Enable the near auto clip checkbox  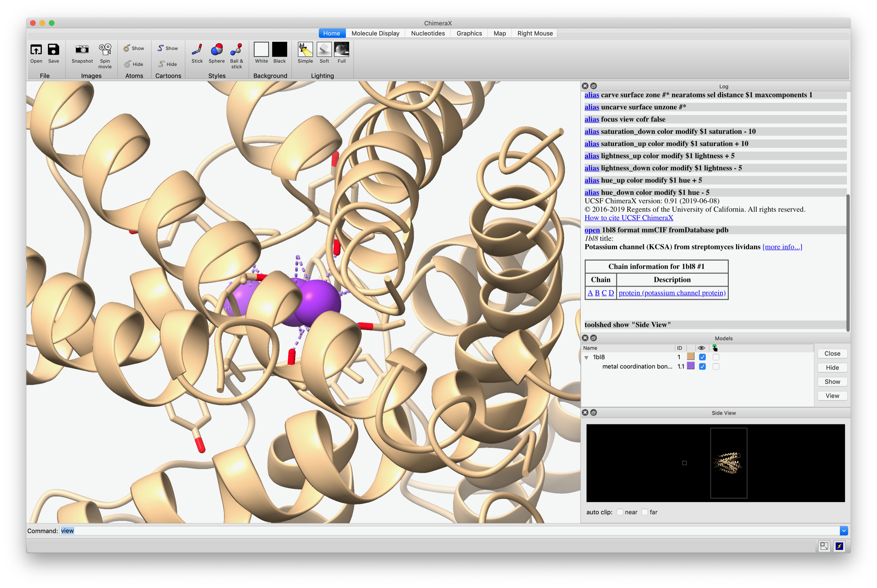pyautogui.click(x=620, y=512)
